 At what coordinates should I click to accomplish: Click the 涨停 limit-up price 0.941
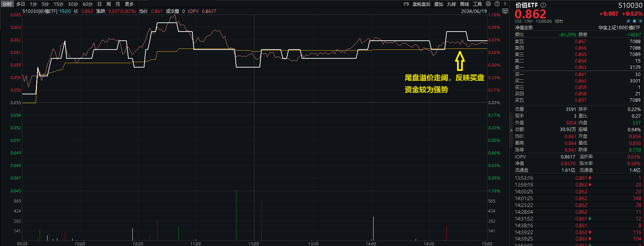click(x=570, y=150)
